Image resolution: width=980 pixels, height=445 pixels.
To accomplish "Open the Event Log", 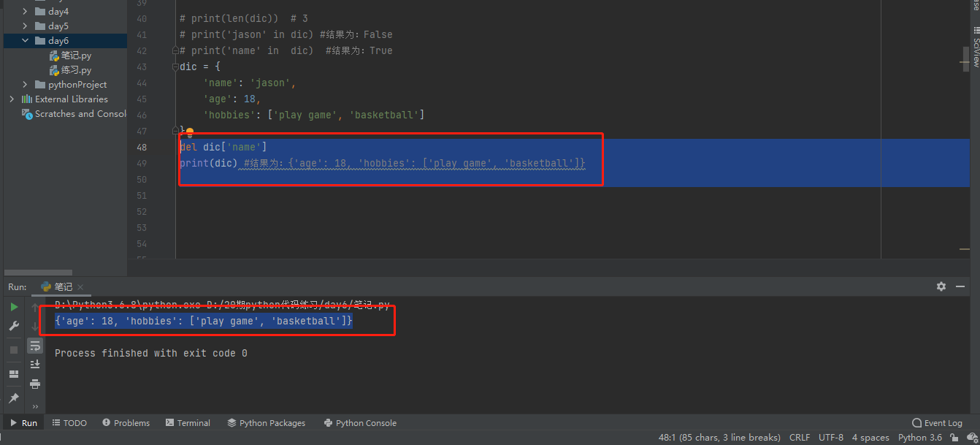I will [938, 422].
